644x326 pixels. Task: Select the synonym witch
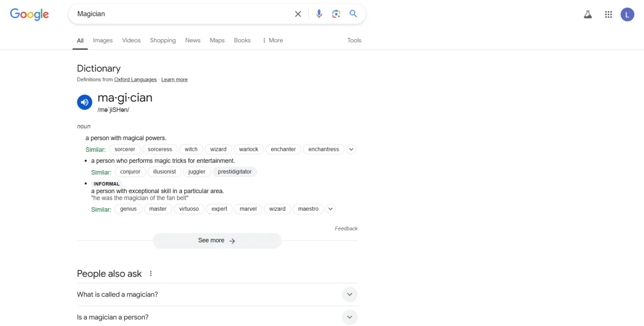[191, 149]
